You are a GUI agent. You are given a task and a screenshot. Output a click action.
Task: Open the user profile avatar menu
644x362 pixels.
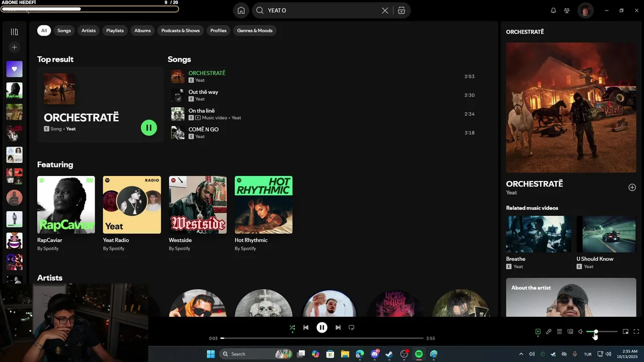click(585, 11)
